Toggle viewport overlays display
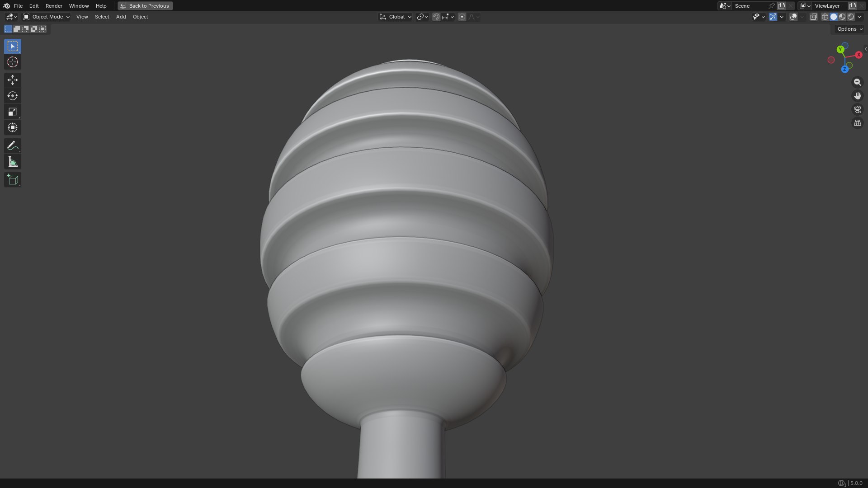This screenshot has width=868, height=488. (x=793, y=17)
